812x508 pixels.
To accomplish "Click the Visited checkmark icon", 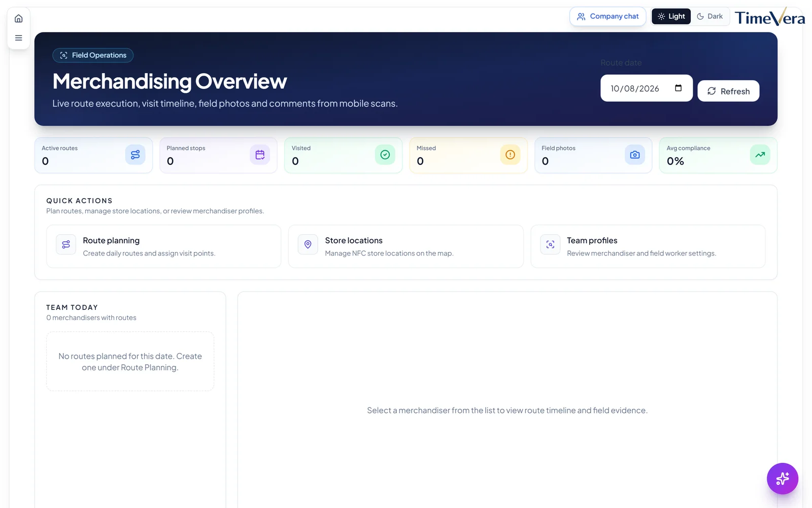I will [x=385, y=154].
